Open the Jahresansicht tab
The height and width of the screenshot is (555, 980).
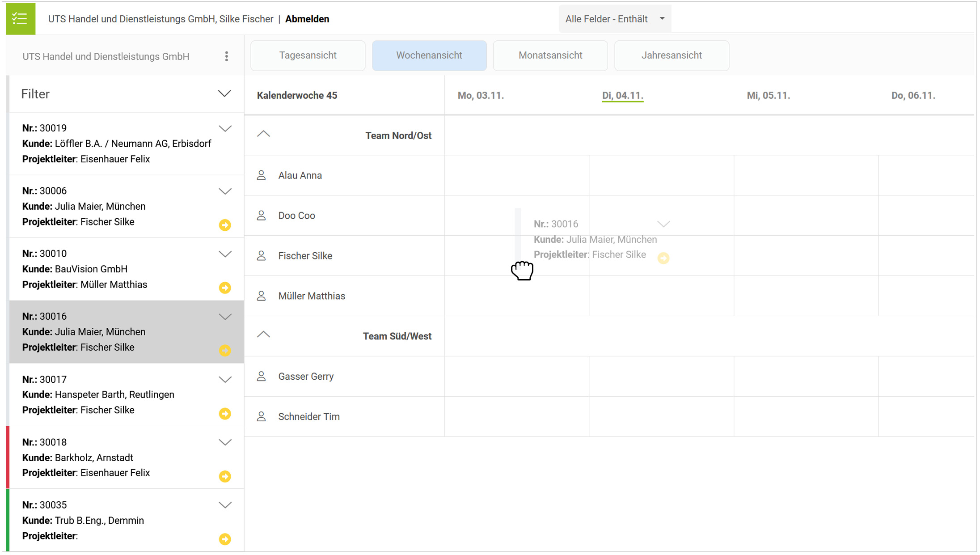click(x=671, y=55)
